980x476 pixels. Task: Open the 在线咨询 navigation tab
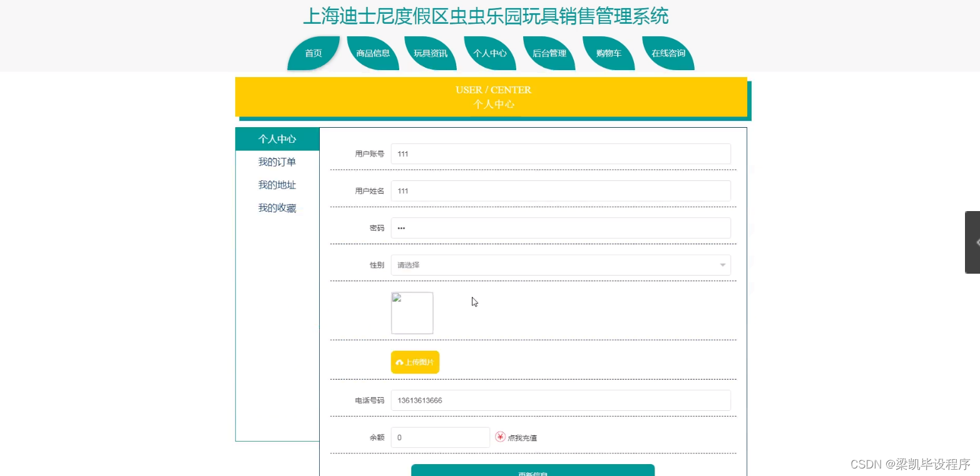coord(668,53)
